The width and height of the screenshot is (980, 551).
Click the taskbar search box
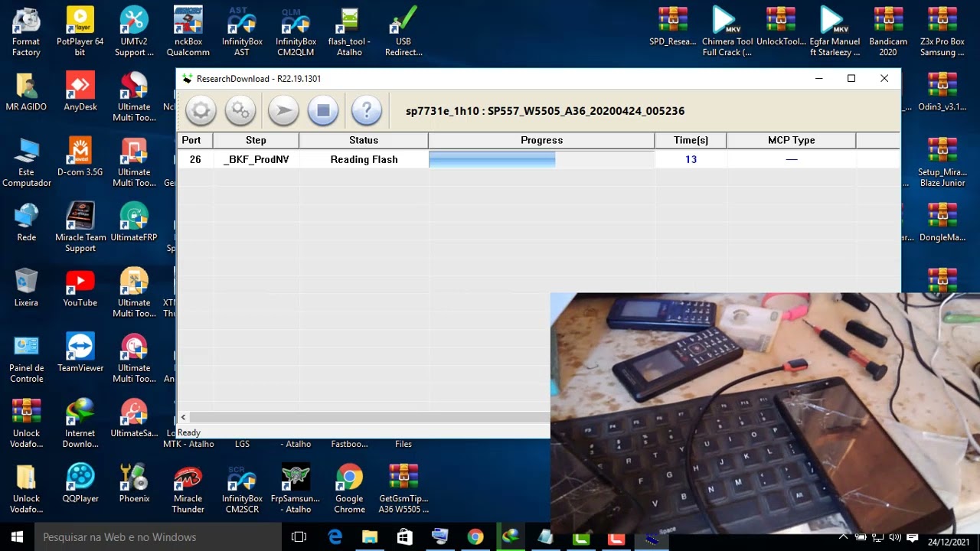[158, 537]
